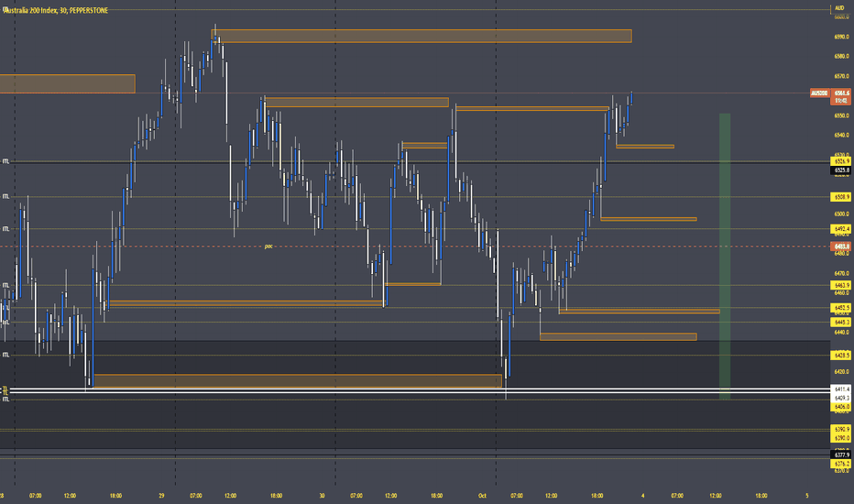Click the 6550.0 price axis tick
This screenshot has width=854, height=504.
pyautogui.click(x=841, y=115)
